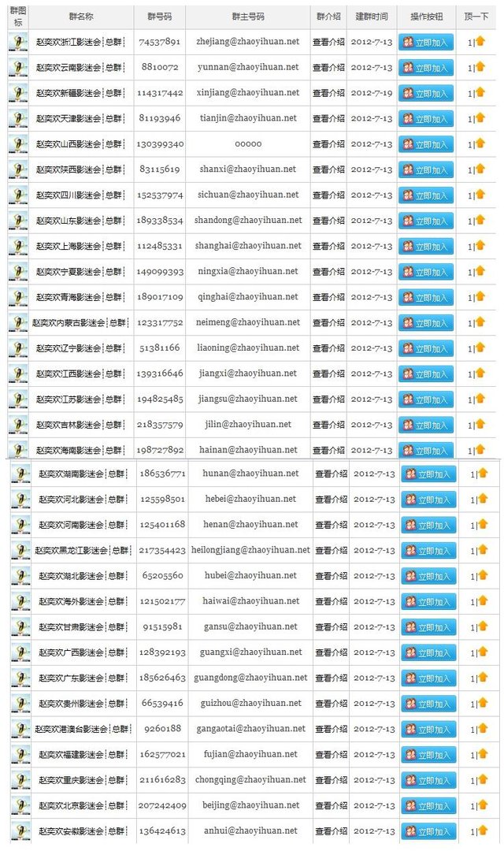Click 查看介绍 in the haiwai row
The height and width of the screenshot is (851, 504).
click(331, 601)
